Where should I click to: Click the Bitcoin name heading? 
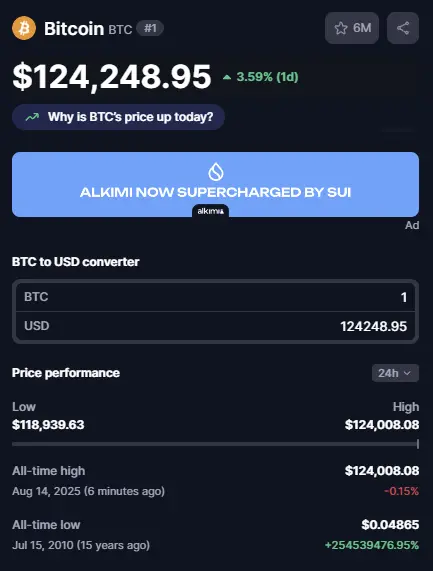(74, 28)
